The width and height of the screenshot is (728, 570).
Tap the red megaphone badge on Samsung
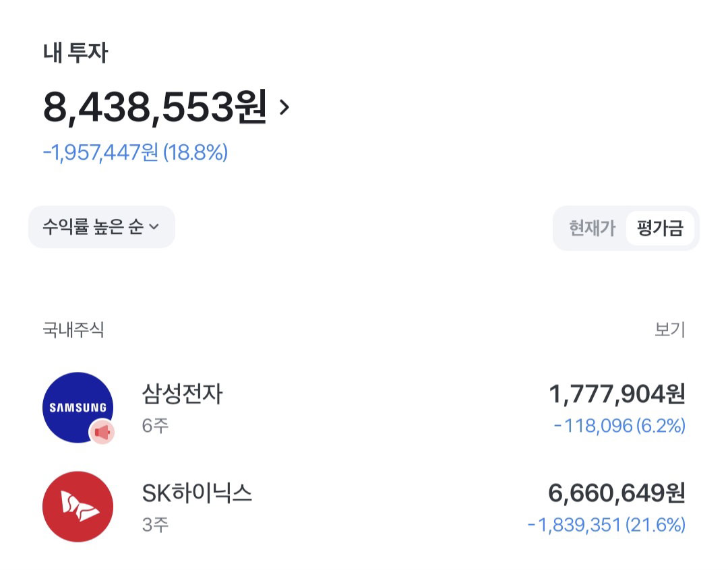(102, 432)
